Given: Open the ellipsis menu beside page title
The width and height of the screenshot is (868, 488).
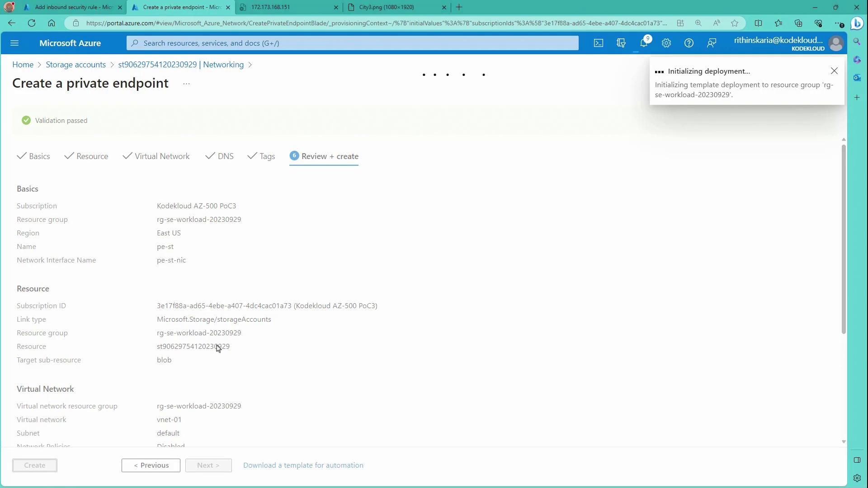Looking at the screenshot, I should click(x=186, y=84).
